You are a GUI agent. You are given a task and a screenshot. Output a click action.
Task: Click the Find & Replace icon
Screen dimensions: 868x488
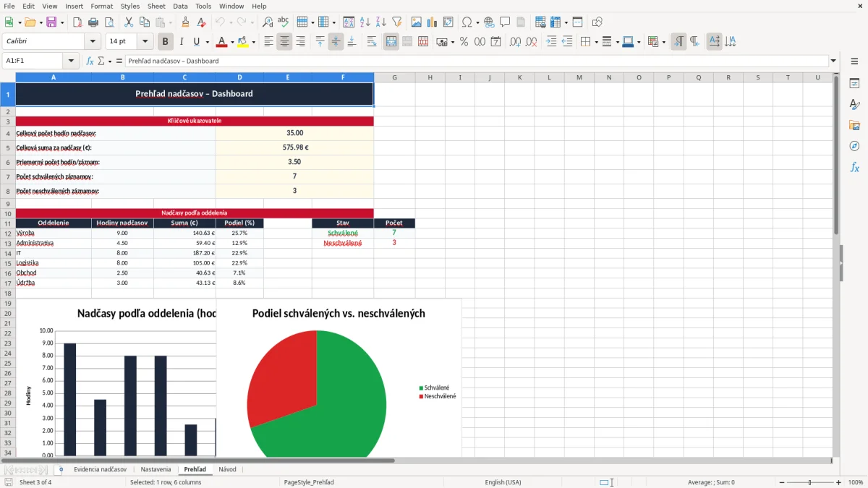(x=268, y=22)
